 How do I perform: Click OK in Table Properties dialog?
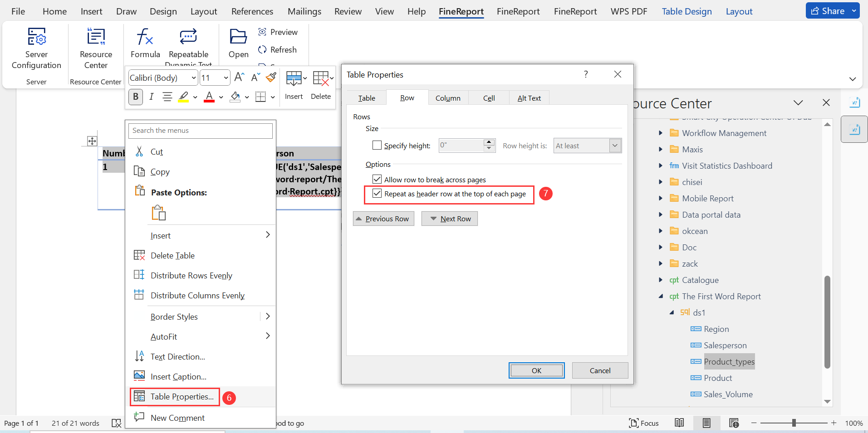[536, 370]
